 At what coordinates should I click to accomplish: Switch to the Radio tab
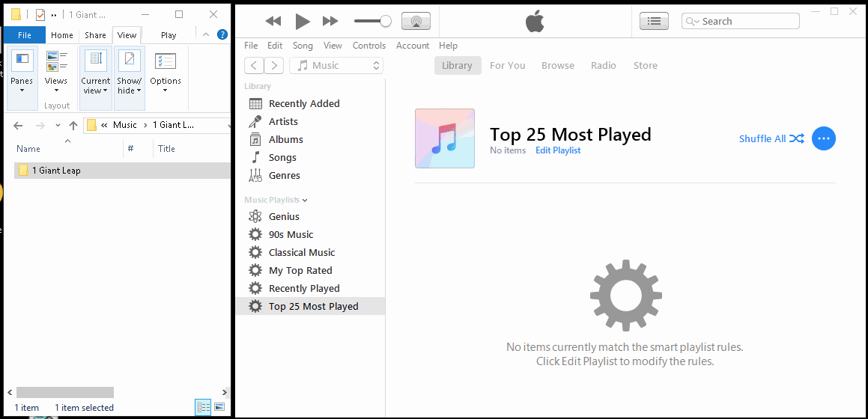tap(604, 65)
